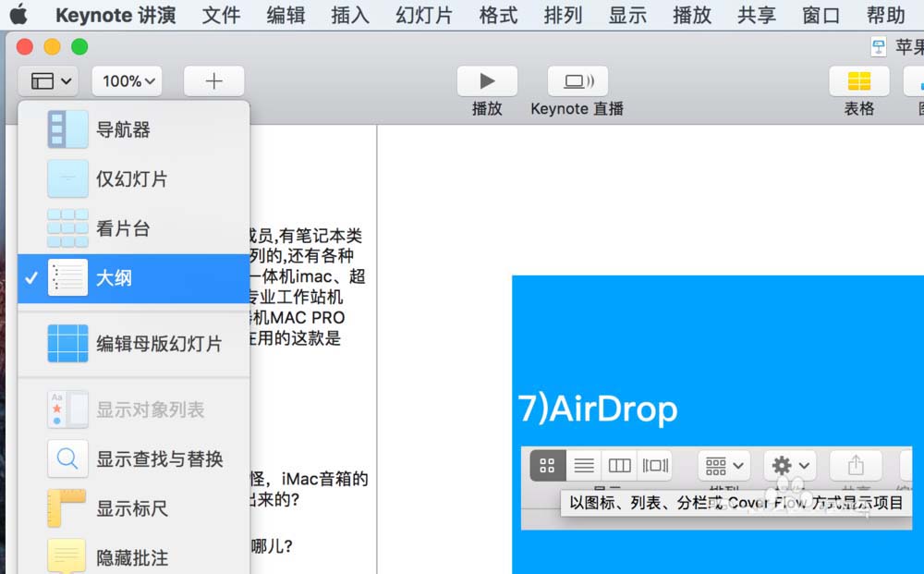Click the Keynote document icon in title bar
The width and height of the screenshot is (924, 574).
(x=879, y=47)
